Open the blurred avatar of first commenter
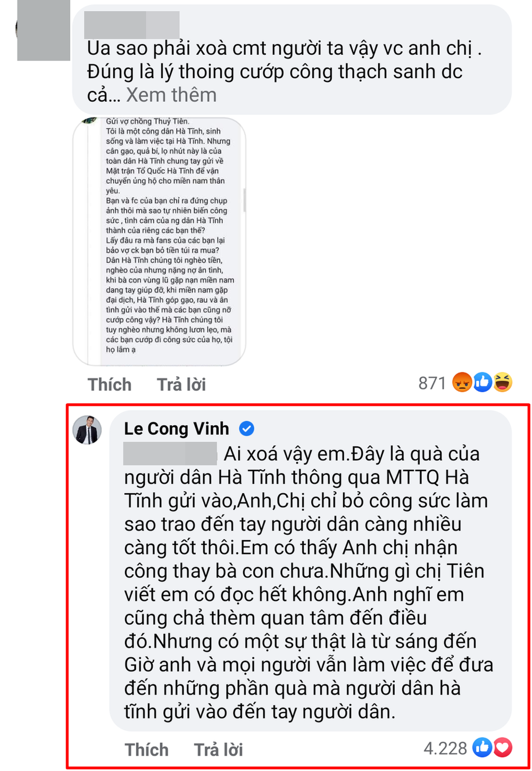Screen dimensions: 532x771 (x=44, y=30)
